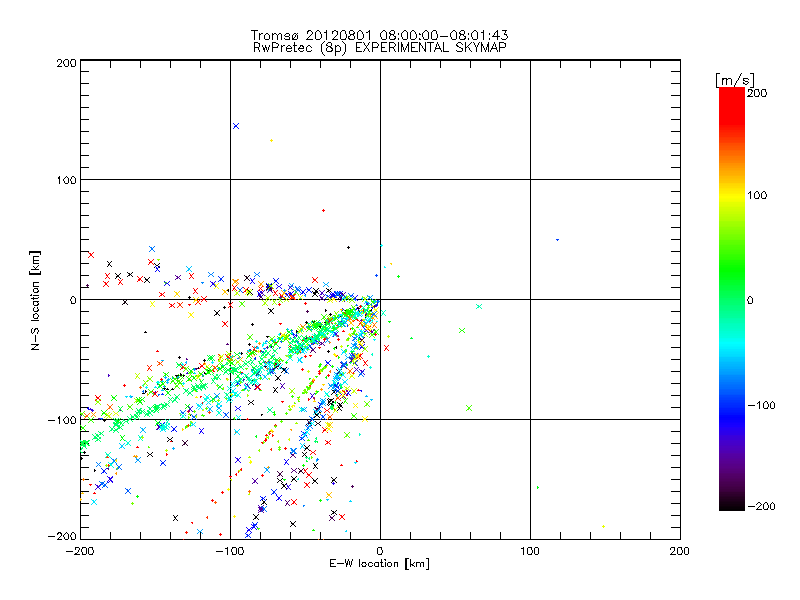The width and height of the screenshot is (800, 600).
Task: Click the small yellow dot below the blue X marker
Action: click(x=271, y=140)
